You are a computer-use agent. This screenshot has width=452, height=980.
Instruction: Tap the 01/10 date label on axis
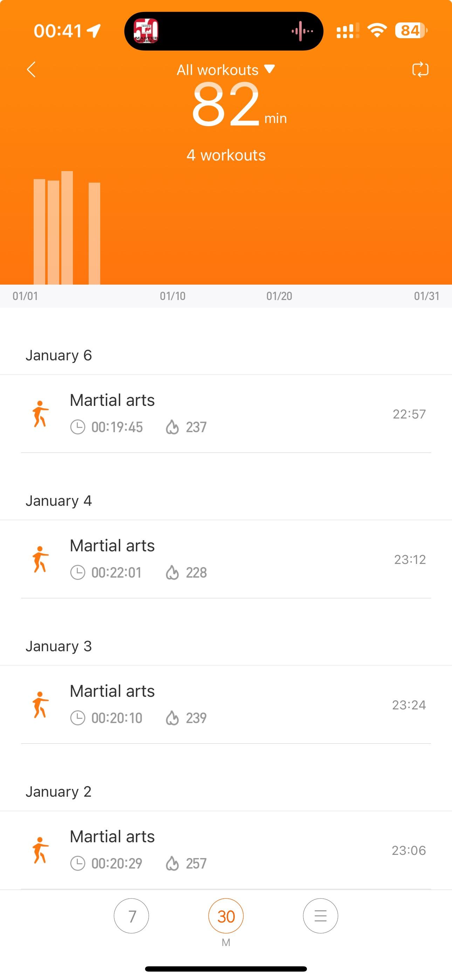[173, 296]
